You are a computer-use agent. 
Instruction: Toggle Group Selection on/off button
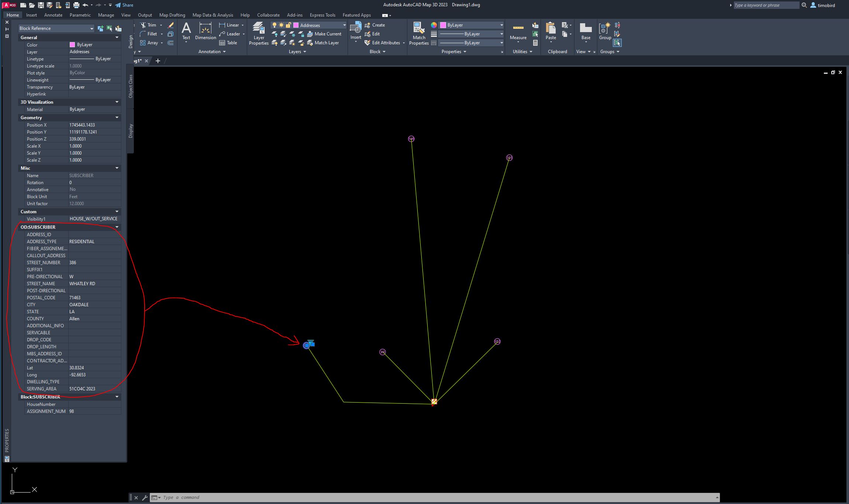click(617, 43)
